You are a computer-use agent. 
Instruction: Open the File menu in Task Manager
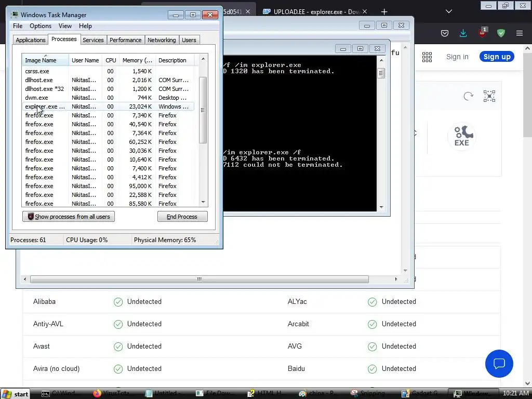pos(18,26)
